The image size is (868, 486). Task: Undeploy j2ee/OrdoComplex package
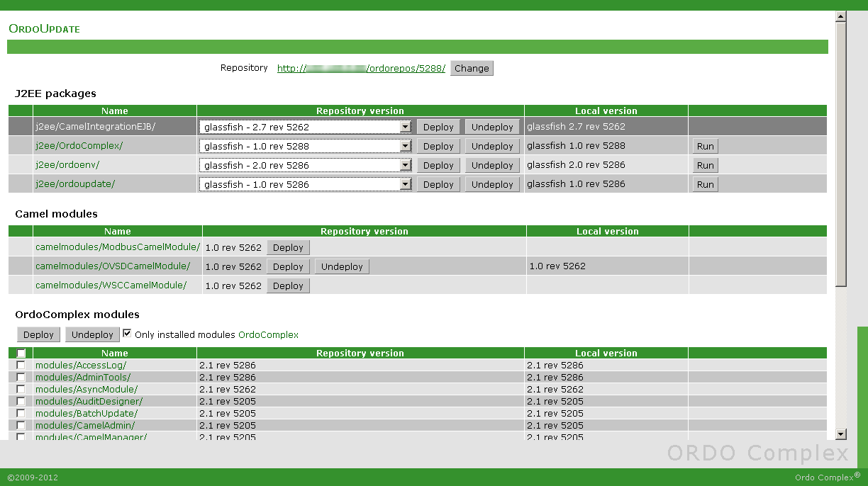492,146
